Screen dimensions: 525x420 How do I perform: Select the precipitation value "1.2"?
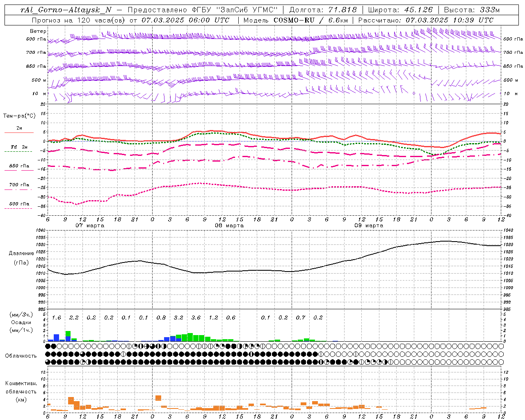coord(213,317)
